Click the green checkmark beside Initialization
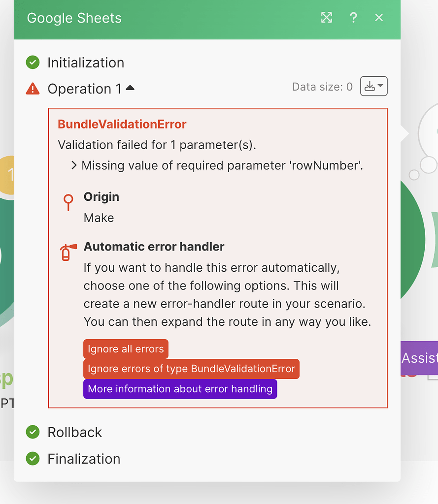Screen dimensions: 438x504 point(33,63)
